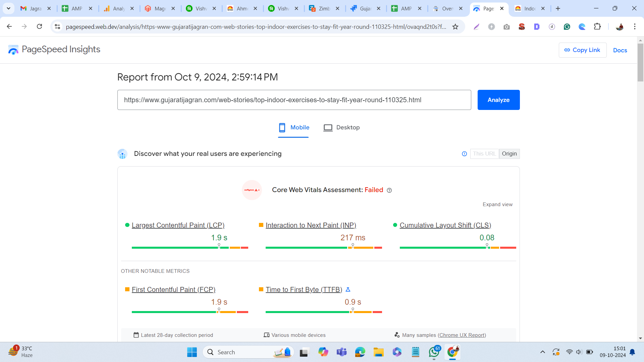The height and width of the screenshot is (362, 644).
Task: Open the tab search dropdown arrow
Action: [8, 8]
